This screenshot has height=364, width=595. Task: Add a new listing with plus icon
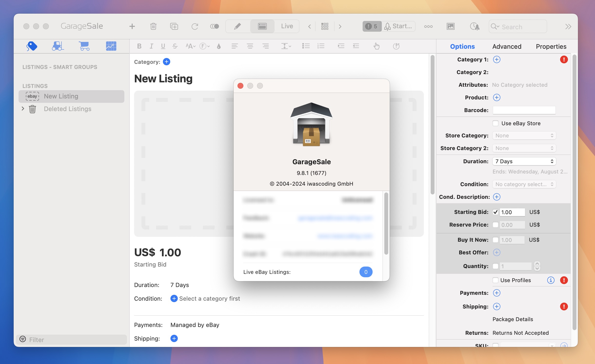pos(132,26)
